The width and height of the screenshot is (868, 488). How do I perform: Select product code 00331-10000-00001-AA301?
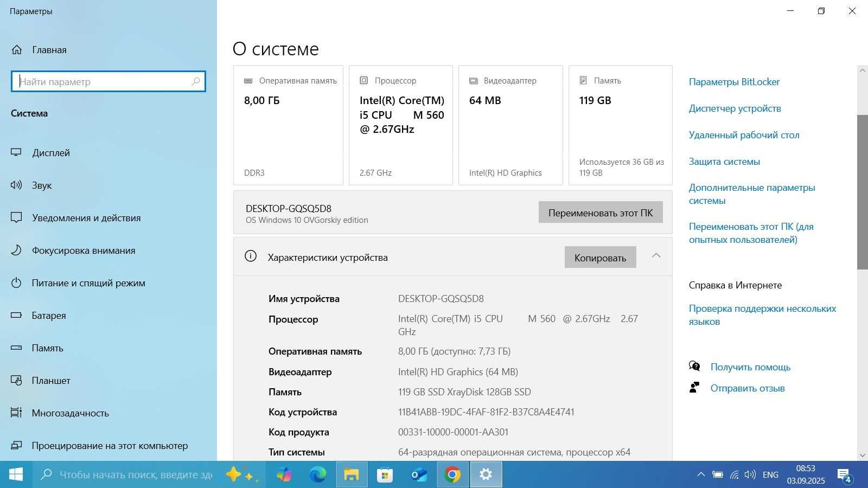coord(453,432)
